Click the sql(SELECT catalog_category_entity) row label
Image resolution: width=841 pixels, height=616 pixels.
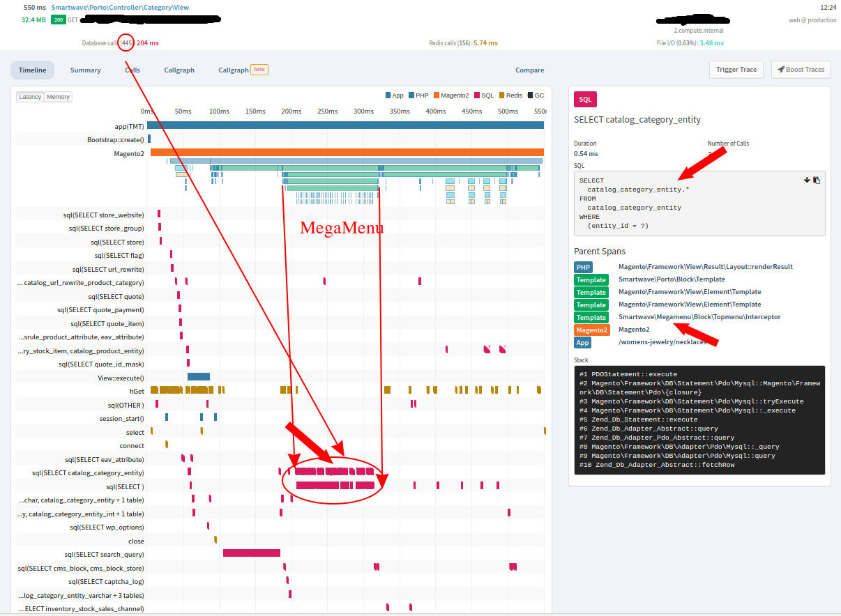pyautogui.click(x=88, y=472)
